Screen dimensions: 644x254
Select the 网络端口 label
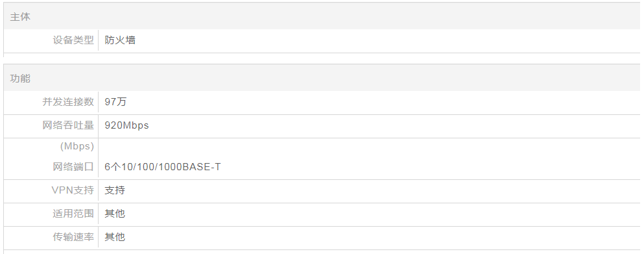coord(73,167)
